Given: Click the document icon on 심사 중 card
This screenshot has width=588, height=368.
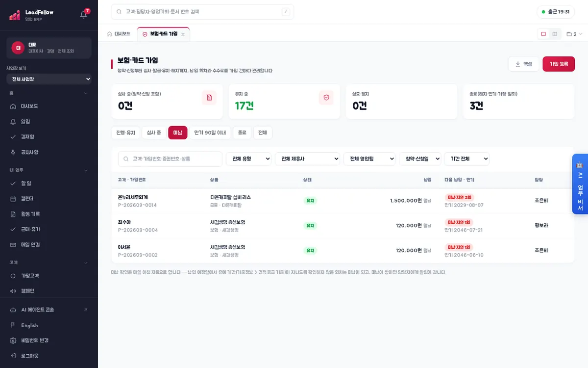Looking at the screenshot, I should [209, 98].
